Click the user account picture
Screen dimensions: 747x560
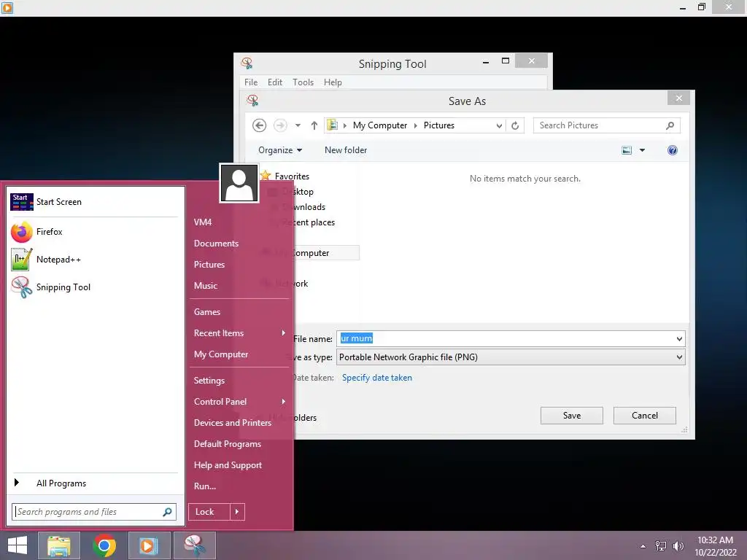click(239, 183)
